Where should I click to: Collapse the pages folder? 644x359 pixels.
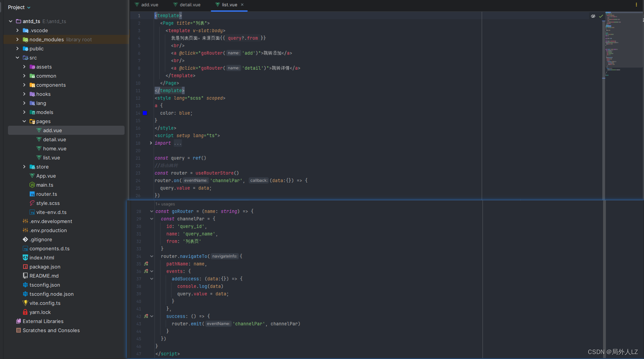(x=24, y=121)
